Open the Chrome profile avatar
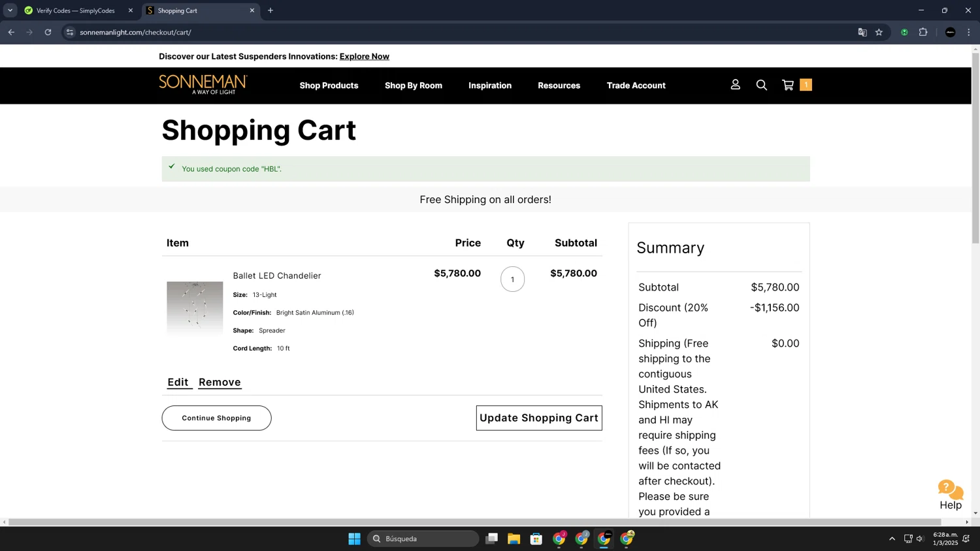Screen dimensions: 980x551 [951, 32]
